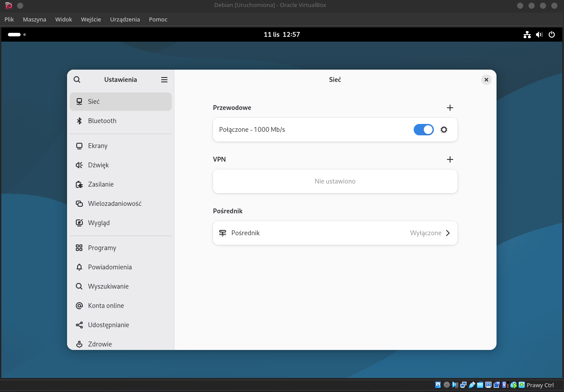Click VirtualBox recording status icon
Image resolution: width=564 pixels, height=392 pixels.
coord(497,385)
